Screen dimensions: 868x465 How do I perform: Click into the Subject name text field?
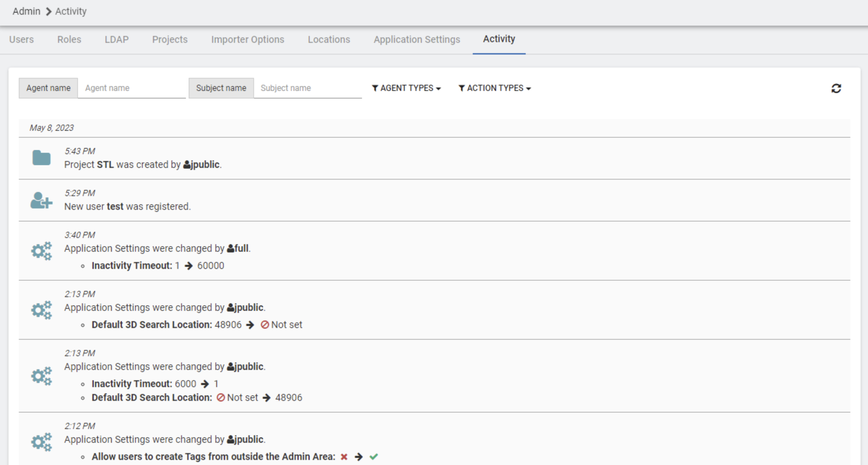click(307, 88)
